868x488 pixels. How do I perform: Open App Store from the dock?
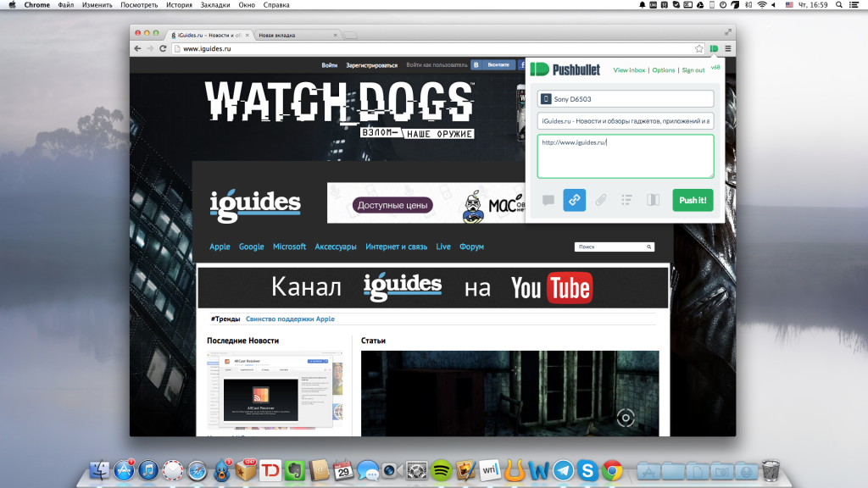(x=124, y=470)
